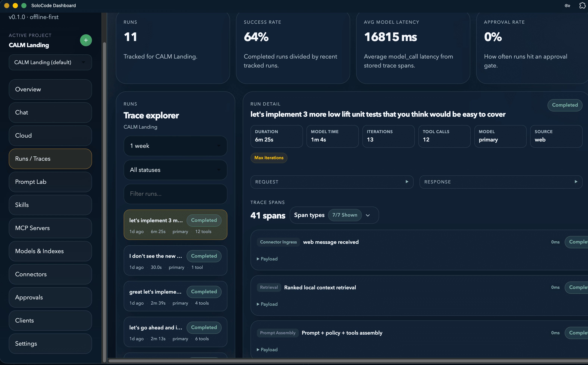Click the Max iterations badge

click(x=269, y=158)
